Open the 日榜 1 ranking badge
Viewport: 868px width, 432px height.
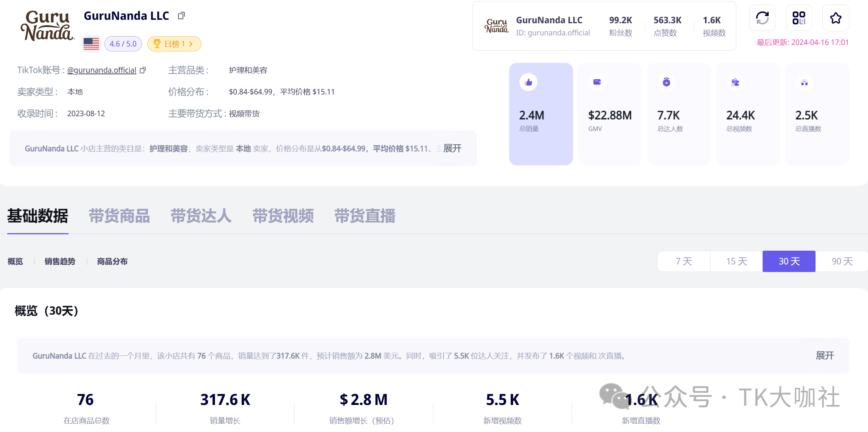tap(174, 44)
